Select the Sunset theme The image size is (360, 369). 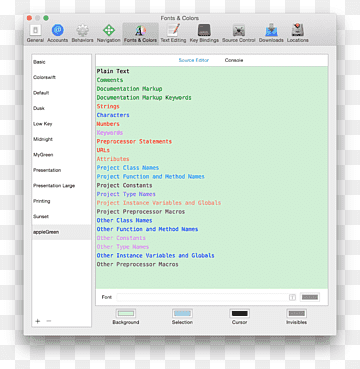61,217
